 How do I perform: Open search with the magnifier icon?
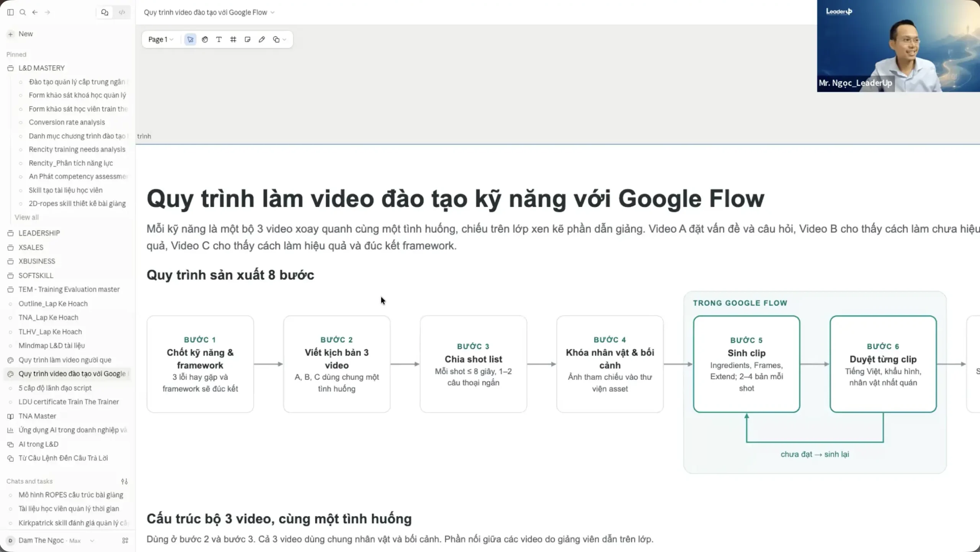tap(23, 12)
